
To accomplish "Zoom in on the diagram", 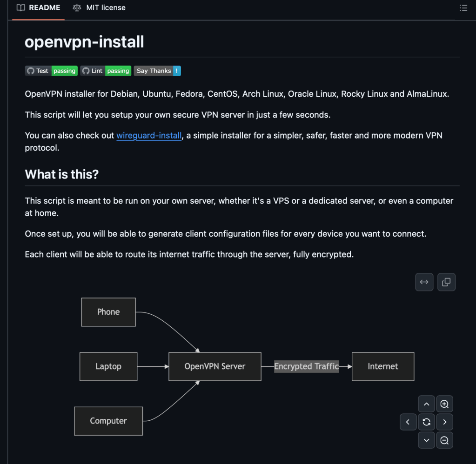I will tap(444, 404).
